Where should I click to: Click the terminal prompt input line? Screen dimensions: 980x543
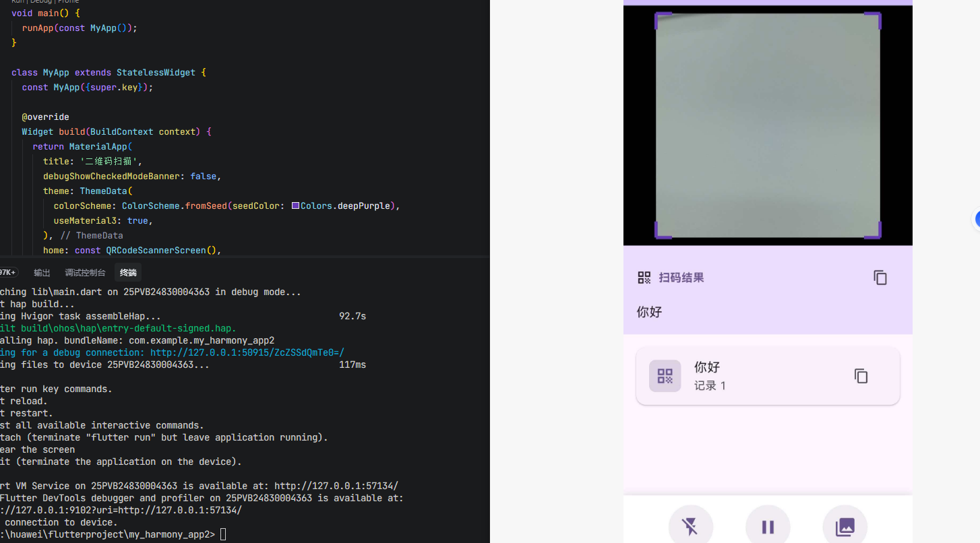224,534
